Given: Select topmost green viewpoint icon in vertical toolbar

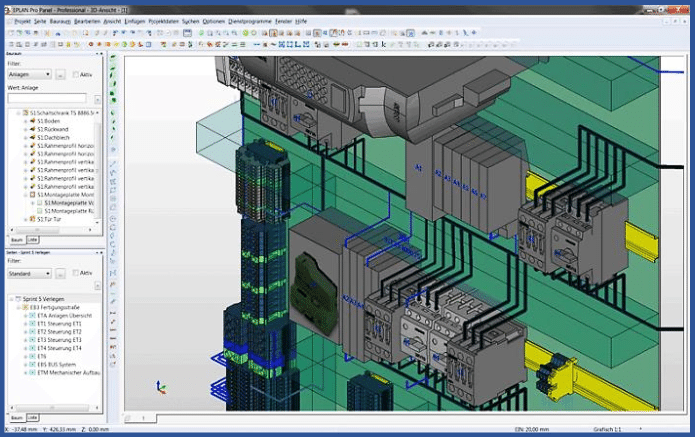Looking at the screenshot, I should click(x=113, y=57).
